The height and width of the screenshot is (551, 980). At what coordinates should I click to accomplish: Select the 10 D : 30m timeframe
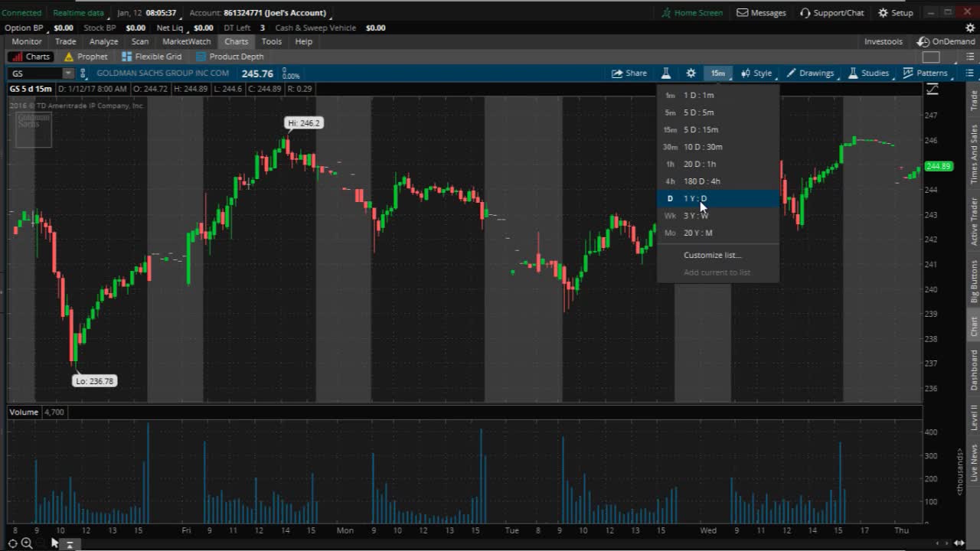pos(717,147)
